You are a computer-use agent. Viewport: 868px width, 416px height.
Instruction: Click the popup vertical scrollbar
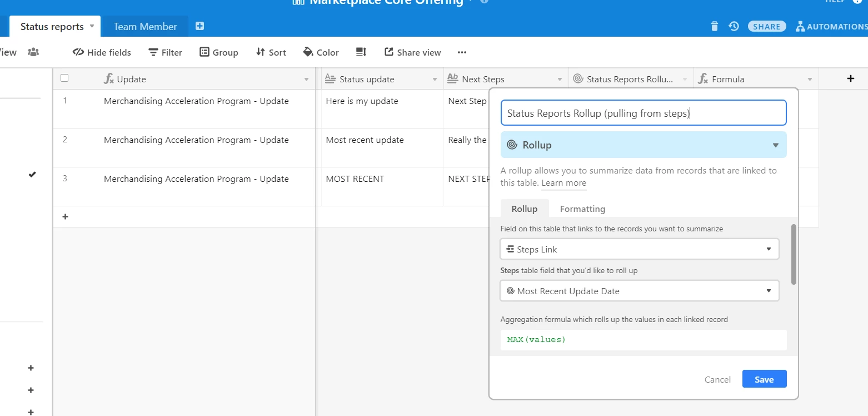(794, 254)
